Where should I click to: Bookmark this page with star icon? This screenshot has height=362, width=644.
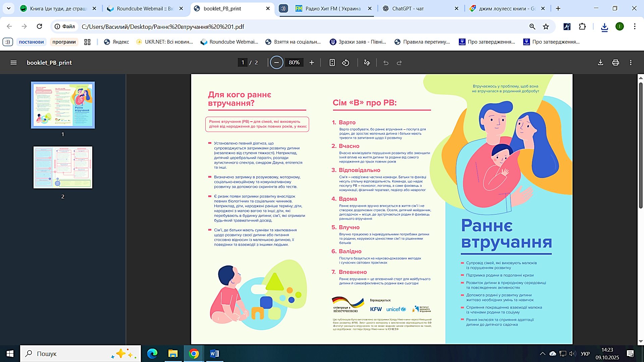click(546, 26)
